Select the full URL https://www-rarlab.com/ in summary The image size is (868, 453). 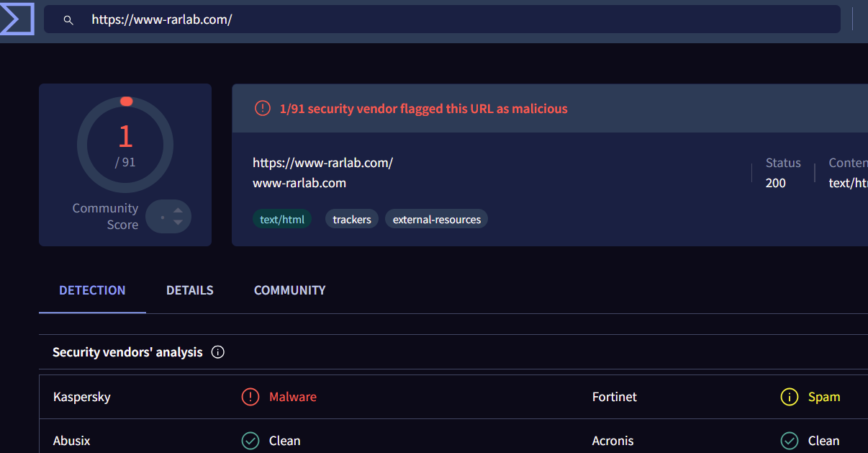[322, 163]
